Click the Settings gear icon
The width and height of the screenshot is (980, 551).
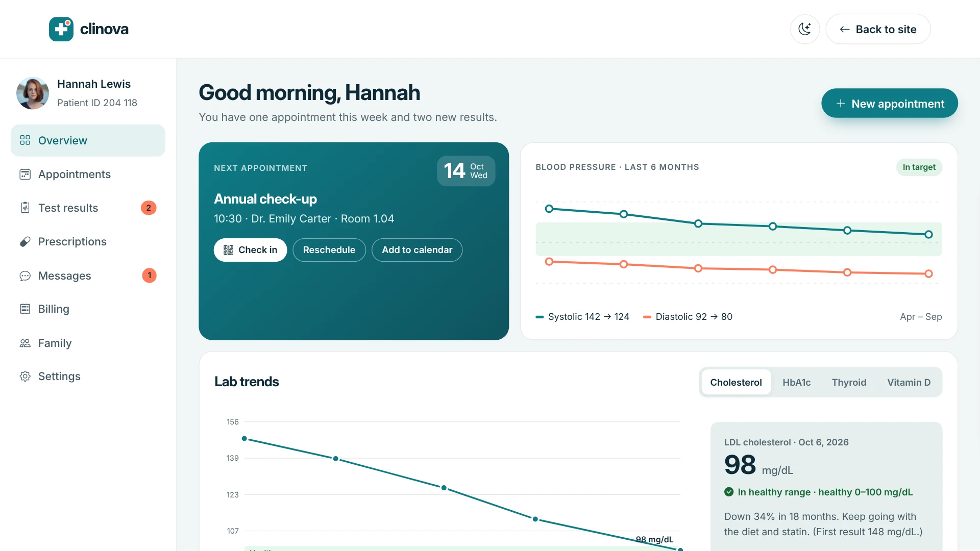tap(25, 376)
